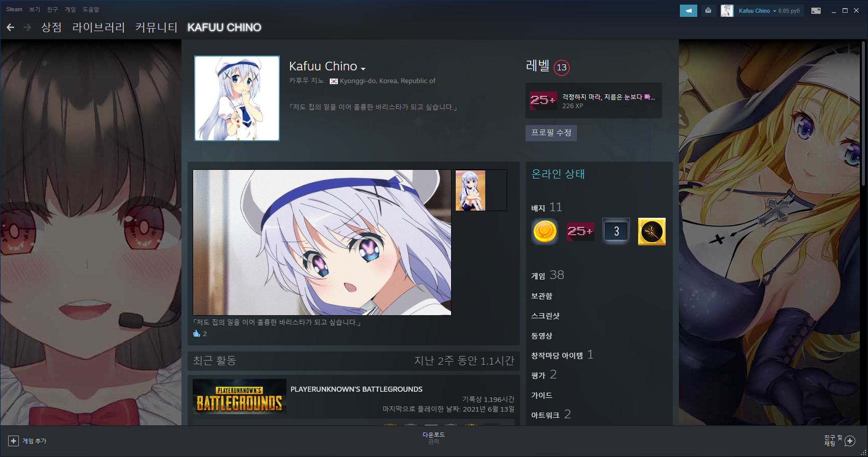Click the 친구 및 채팅 label
868x457 pixels.
click(x=833, y=441)
